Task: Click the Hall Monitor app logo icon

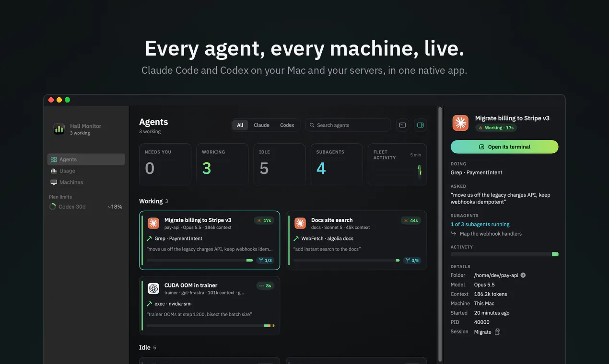Action: tap(59, 129)
